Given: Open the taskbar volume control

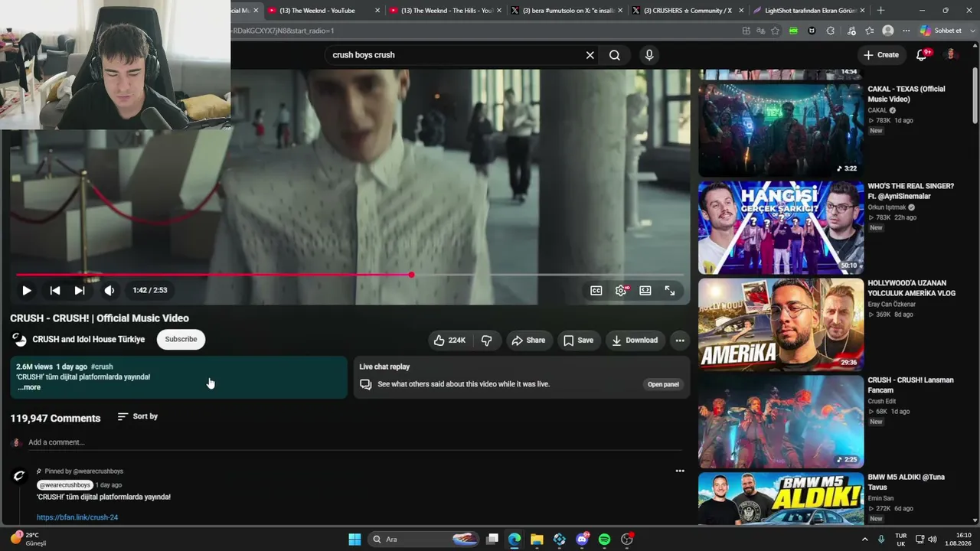Looking at the screenshot, I should click(932, 540).
